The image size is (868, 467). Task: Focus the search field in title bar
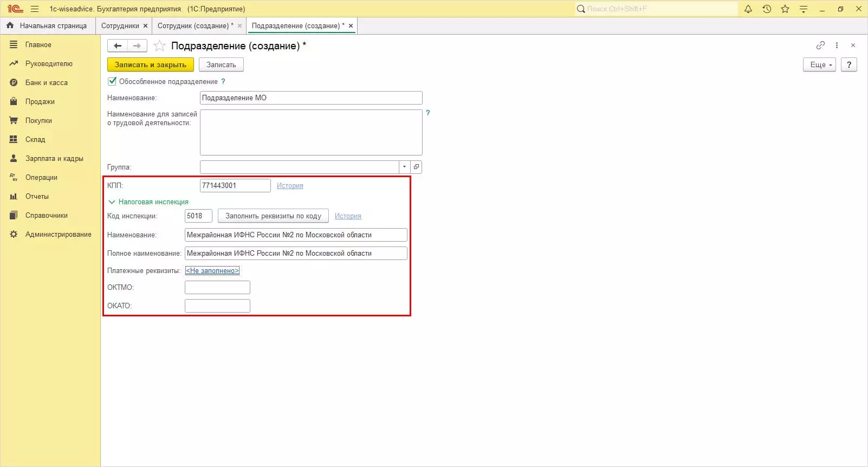(656, 9)
